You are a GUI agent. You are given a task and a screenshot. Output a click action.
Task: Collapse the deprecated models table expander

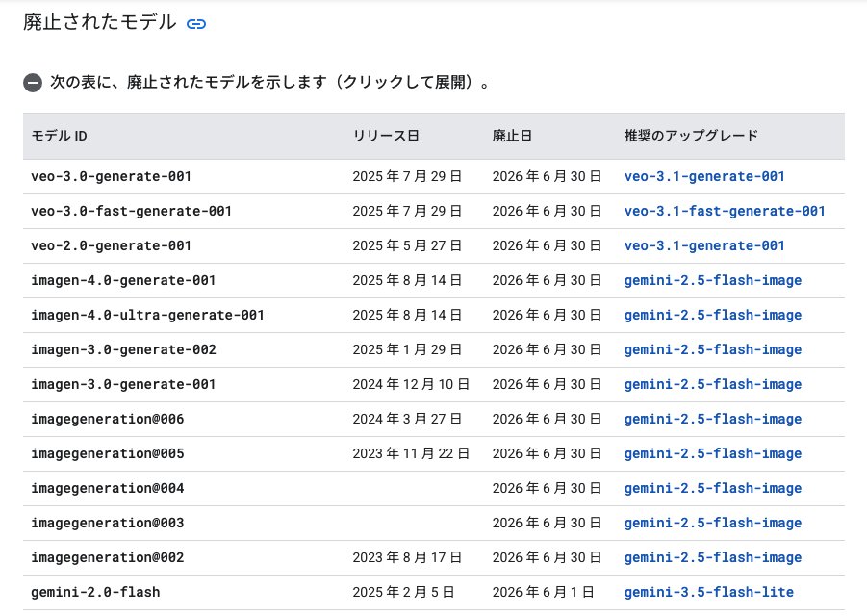click(x=33, y=83)
